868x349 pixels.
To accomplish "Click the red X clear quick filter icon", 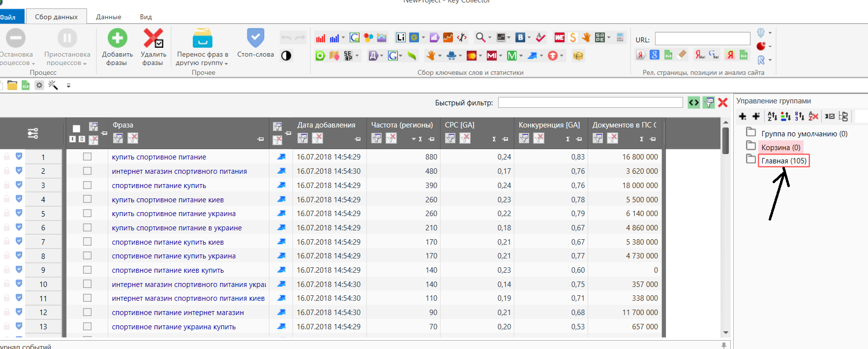I will [x=722, y=102].
